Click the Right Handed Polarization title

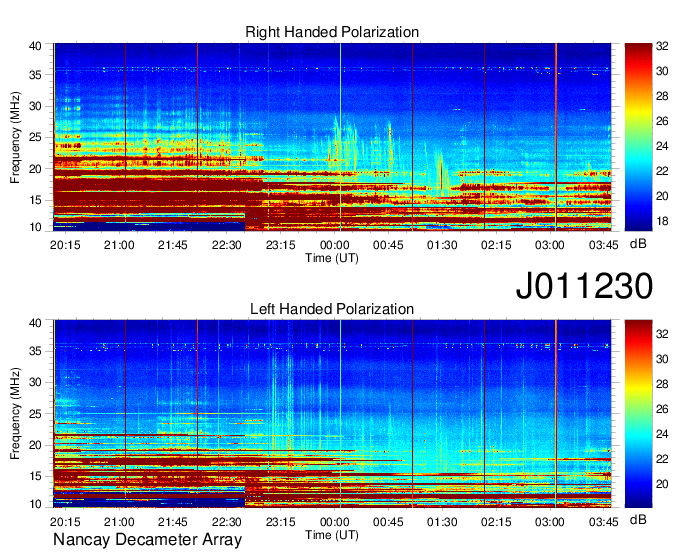[x=332, y=32]
